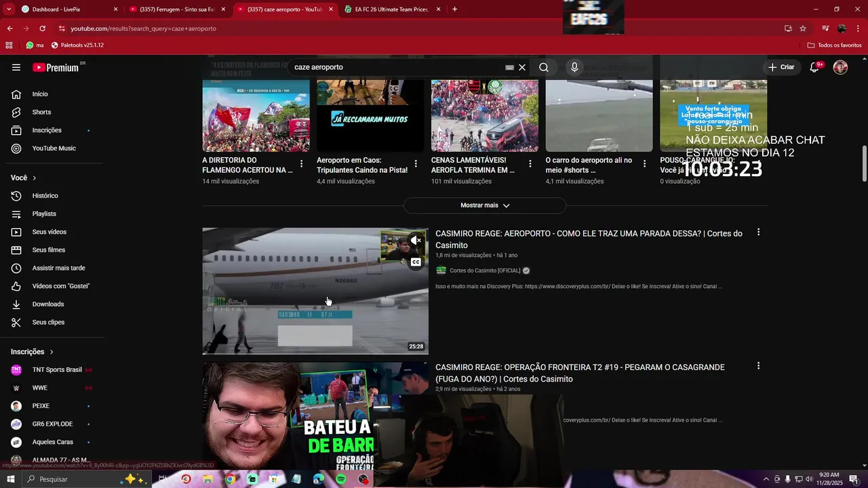868x488 pixels.
Task: Reload the page
Action: [42, 28]
